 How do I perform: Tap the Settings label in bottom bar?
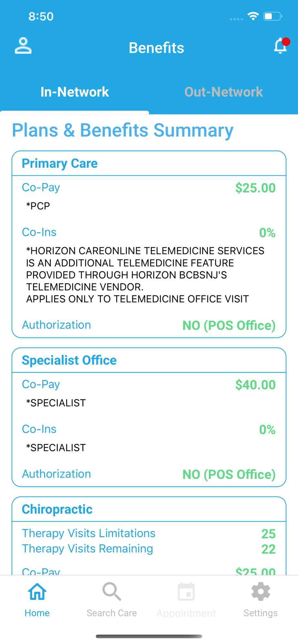[x=261, y=613]
